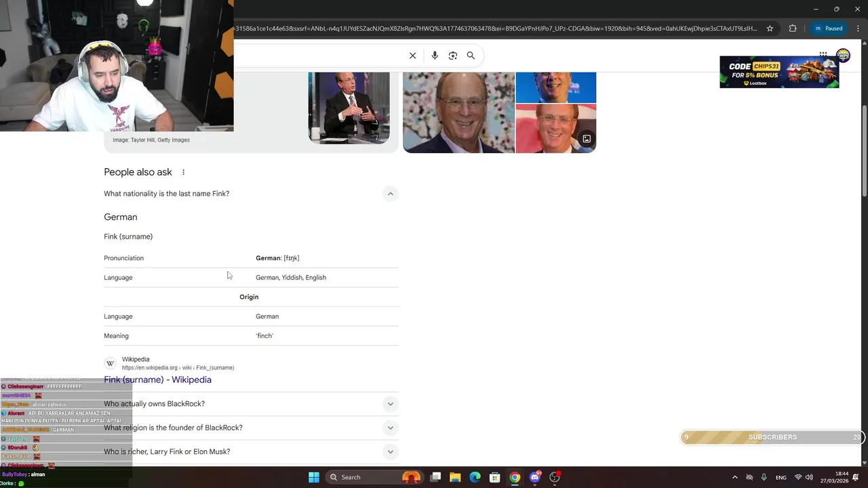Click the CODE CHIPS31 Lootbox banner
The height and width of the screenshot is (488, 868).
(x=779, y=72)
